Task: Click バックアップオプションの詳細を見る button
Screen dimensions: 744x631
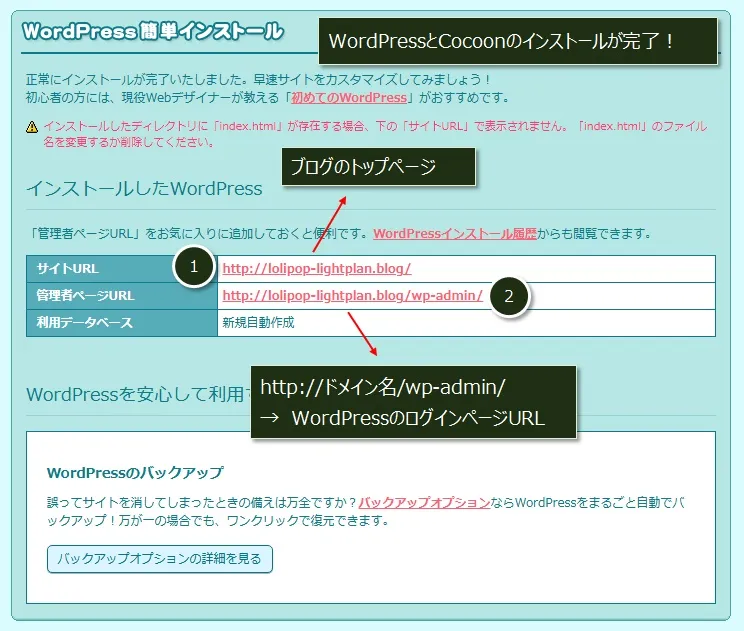Action: [160, 559]
